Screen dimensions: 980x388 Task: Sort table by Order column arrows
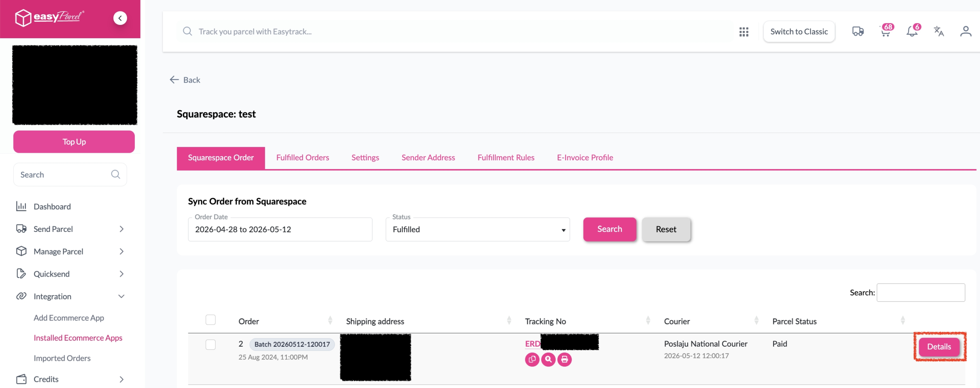330,321
